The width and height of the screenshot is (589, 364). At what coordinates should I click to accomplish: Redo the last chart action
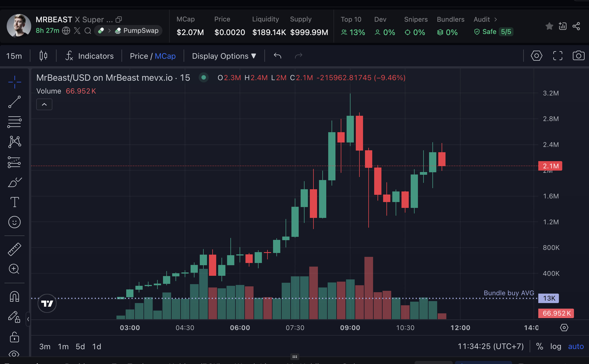(299, 56)
